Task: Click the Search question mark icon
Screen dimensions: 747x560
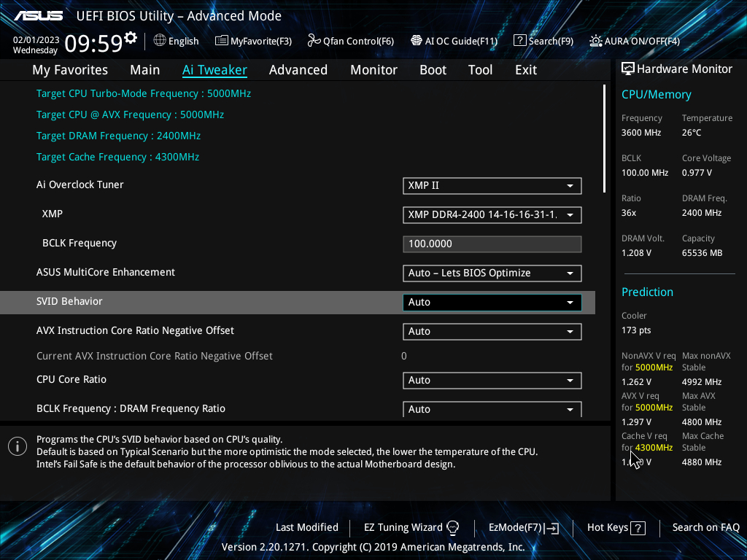Action: [519, 41]
